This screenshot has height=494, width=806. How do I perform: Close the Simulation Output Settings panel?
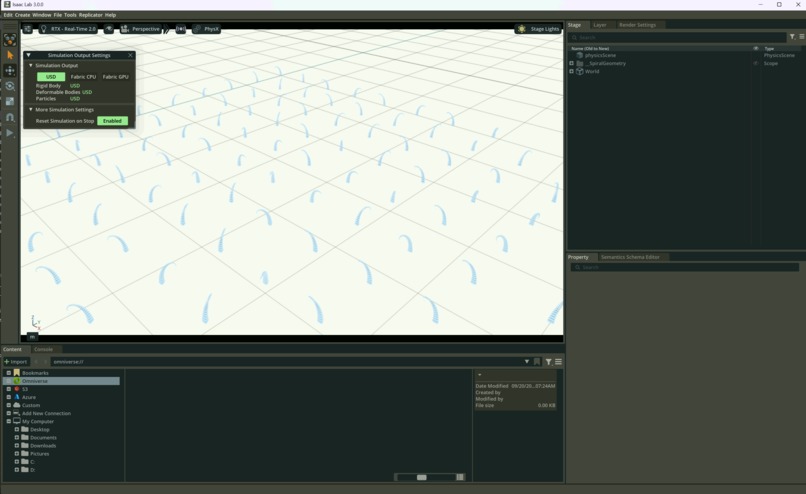pyautogui.click(x=130, y=55)
